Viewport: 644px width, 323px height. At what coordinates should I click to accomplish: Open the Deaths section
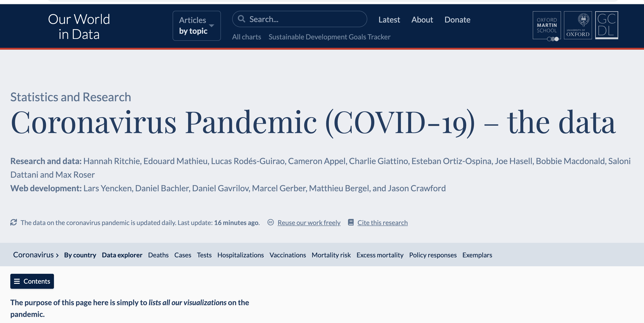point(158,255)
